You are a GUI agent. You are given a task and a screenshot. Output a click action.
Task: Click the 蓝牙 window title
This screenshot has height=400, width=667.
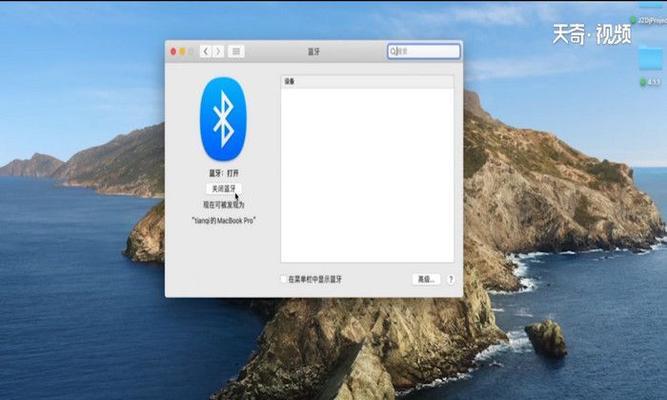tap(314, 51)
